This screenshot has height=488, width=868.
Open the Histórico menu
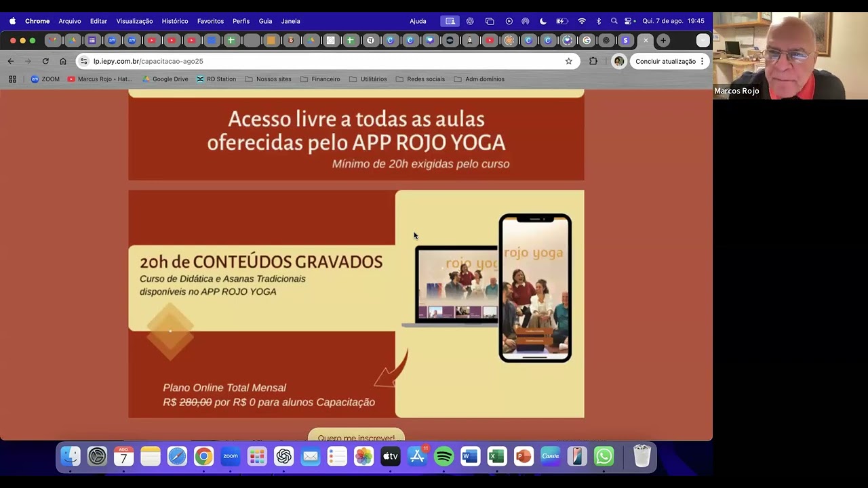click(175, 21)
